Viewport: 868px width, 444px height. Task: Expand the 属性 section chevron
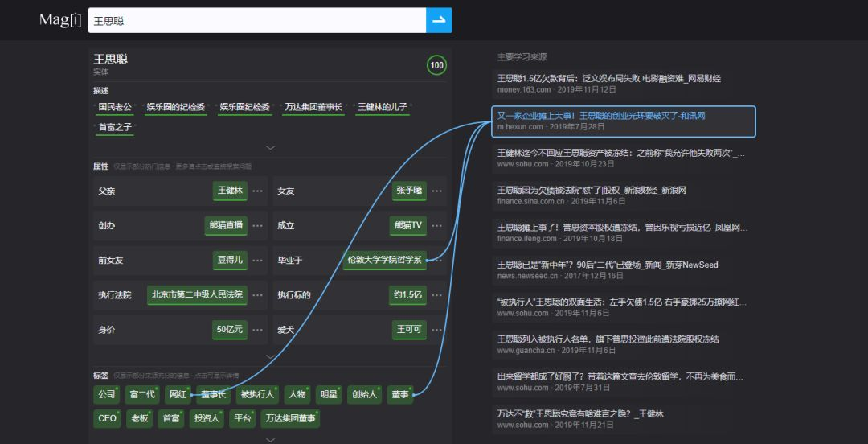[270, 356]
